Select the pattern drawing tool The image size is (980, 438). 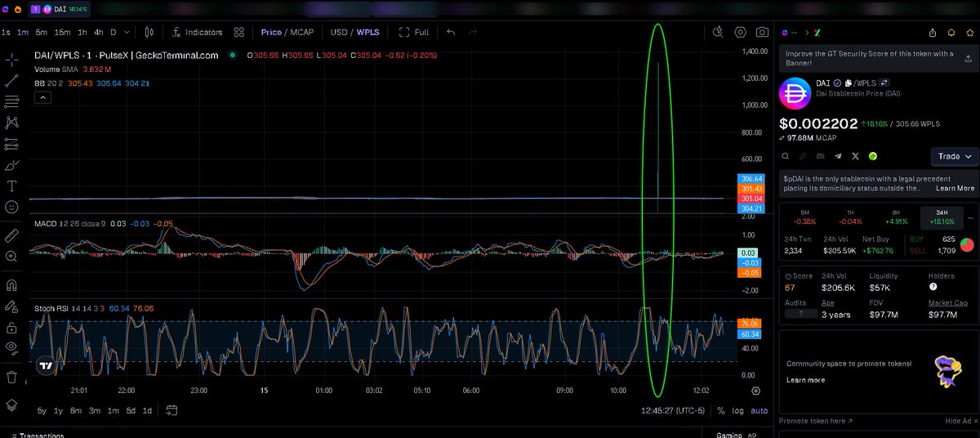pyautogui.click(x=11, y=123)
